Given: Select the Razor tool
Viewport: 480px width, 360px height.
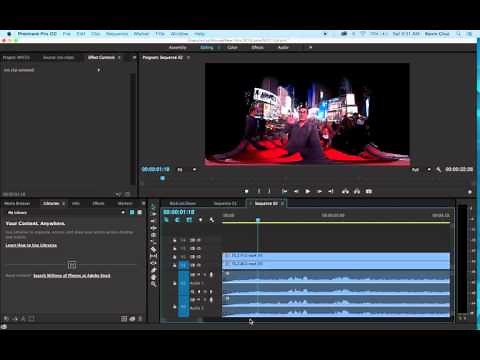Looking at the screenshot, I should [x=153, y=249].
